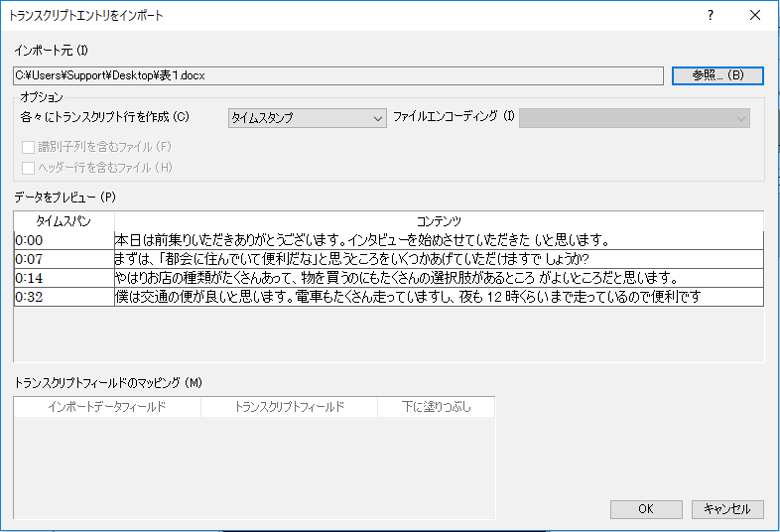The height and width of the screenshot is (532, 780).
Task: Click the インポートデータフィールド column header
Action: click(107, 407)
